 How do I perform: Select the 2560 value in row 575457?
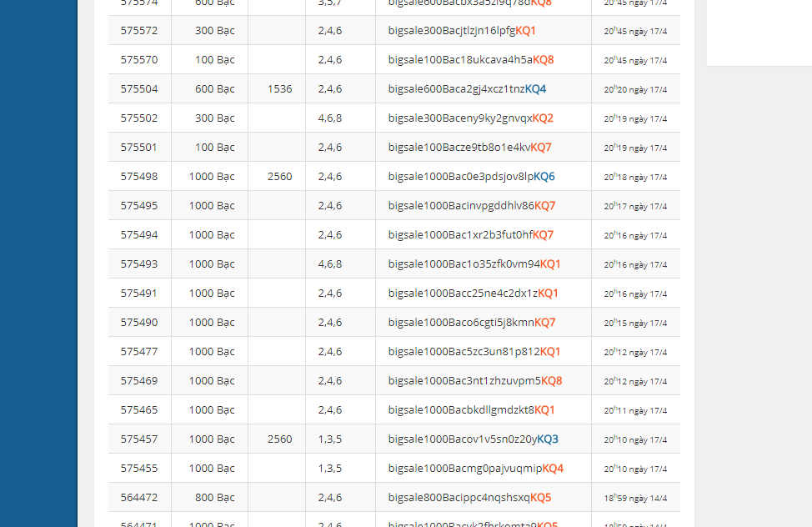click(280, 439)
